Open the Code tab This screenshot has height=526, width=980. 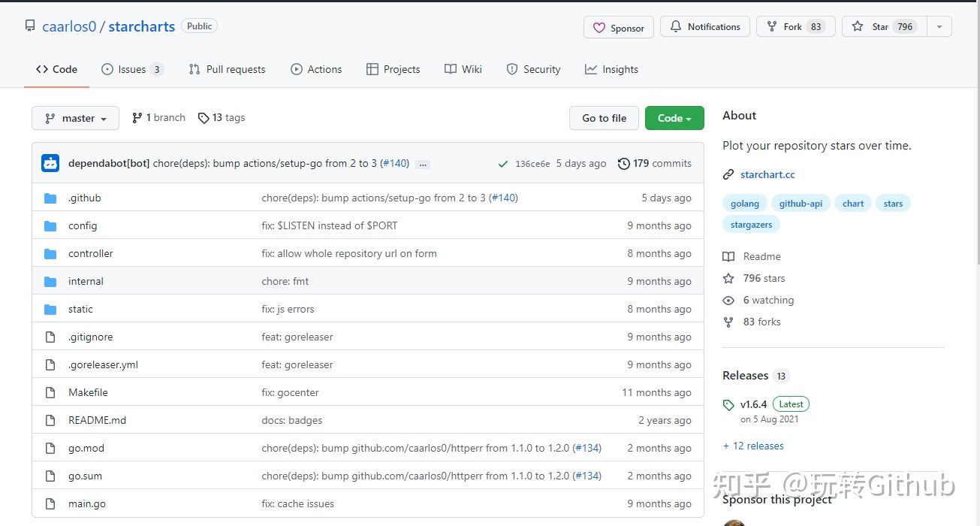pyautogui.click(x=56, y=69)
